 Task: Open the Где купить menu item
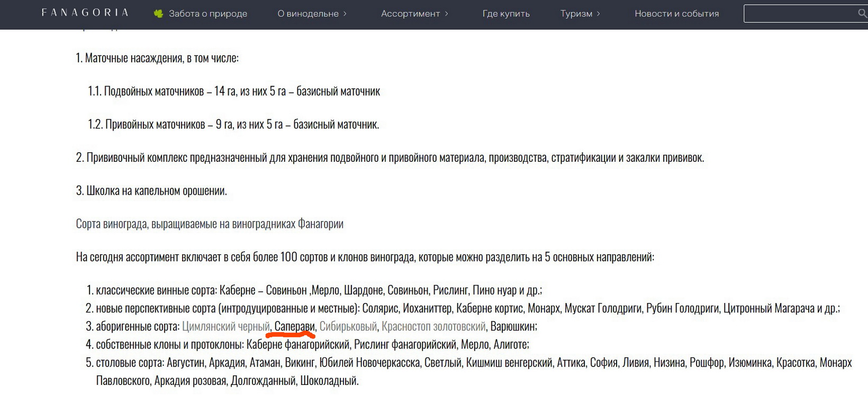(x=506, y=14)
